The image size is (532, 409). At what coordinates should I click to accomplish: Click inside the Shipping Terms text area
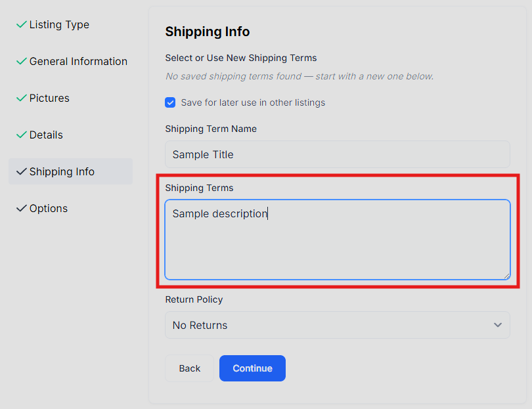click(338, 240)
